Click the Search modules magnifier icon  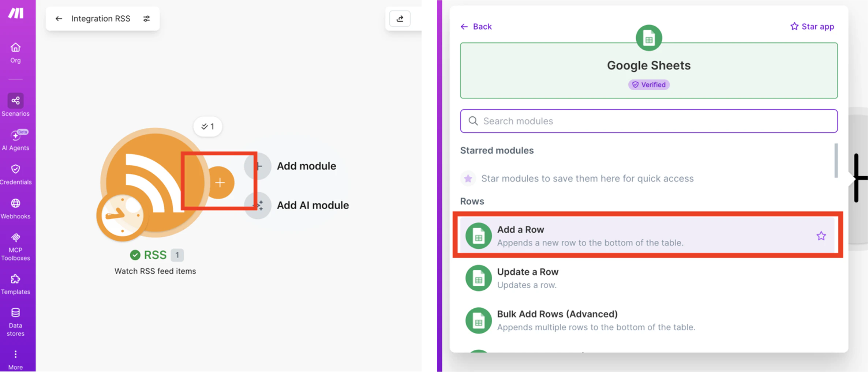[473, 121]
